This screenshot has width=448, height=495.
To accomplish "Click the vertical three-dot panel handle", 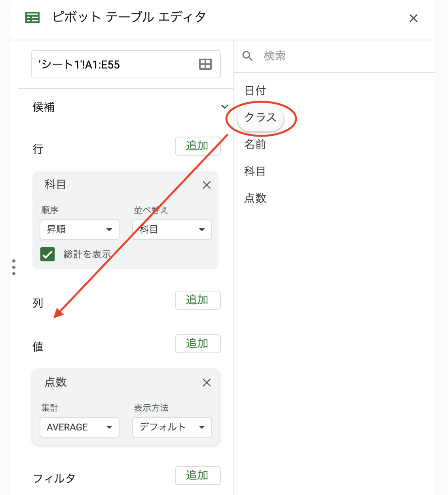I will click(x=13, y=267).
